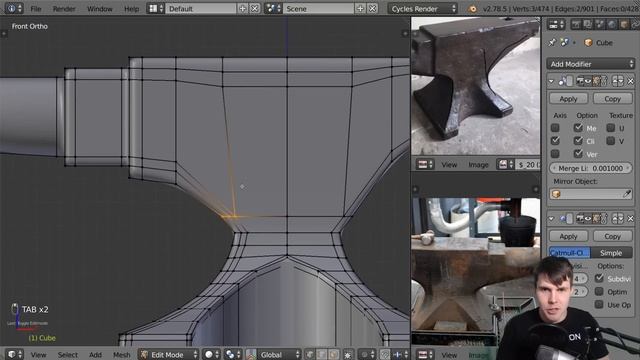This screenshot has height=360, width=640.
Task: Uncheck the Vertex Groups option
Action: coord(578,153)
